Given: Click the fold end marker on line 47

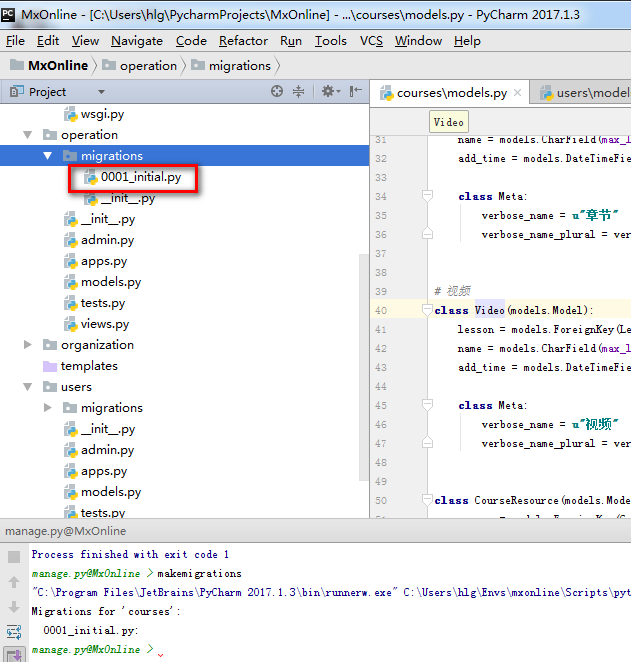Looking at the screenshot, I should click(427, 442).
